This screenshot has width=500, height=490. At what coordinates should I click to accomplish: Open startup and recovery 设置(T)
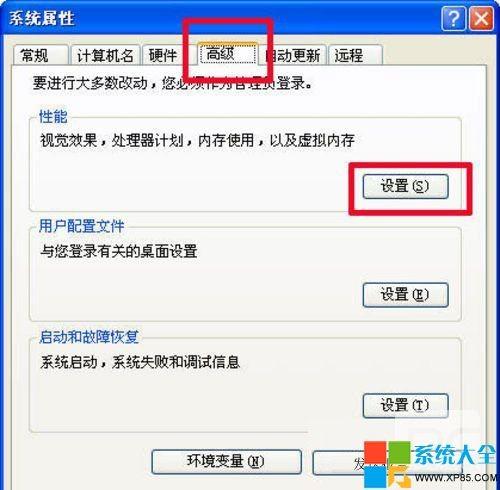click(x=405, y=406)
